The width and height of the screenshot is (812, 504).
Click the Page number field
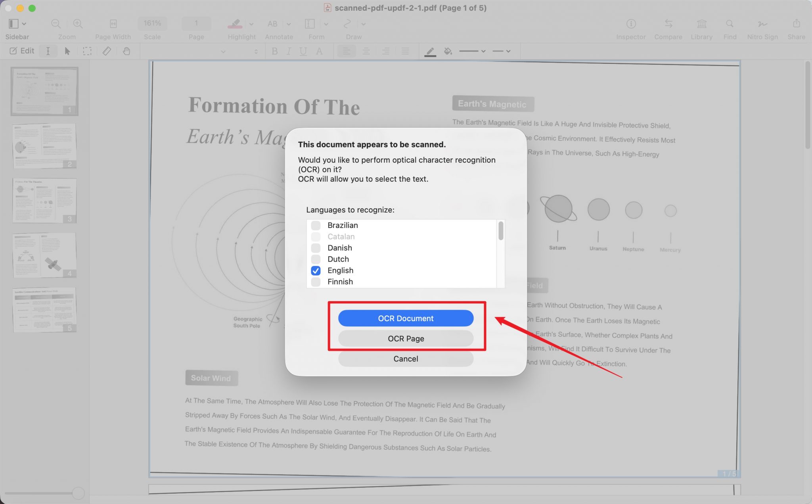click(x=196, y=23)
